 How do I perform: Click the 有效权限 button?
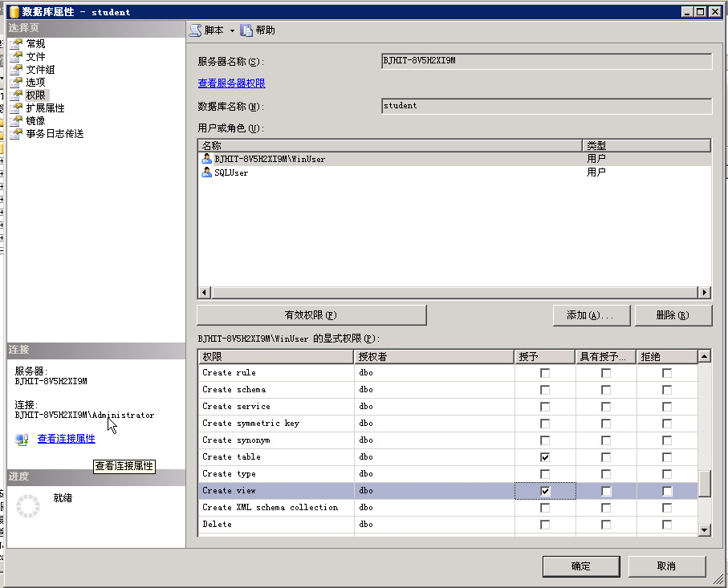click(x=311, y=315)
